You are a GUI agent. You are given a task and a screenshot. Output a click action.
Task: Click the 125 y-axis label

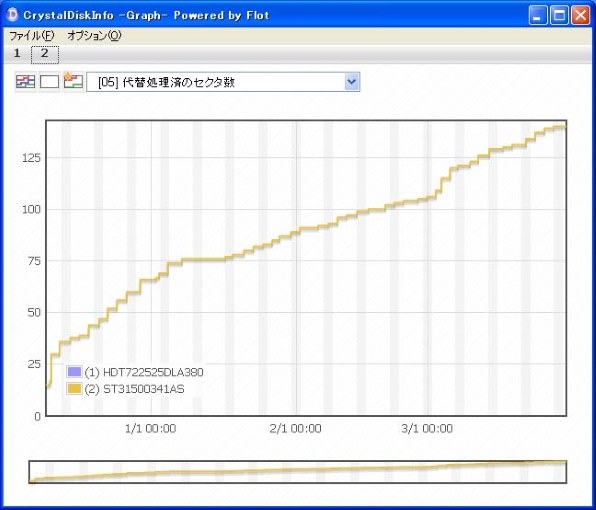click(x=31, y=158)
